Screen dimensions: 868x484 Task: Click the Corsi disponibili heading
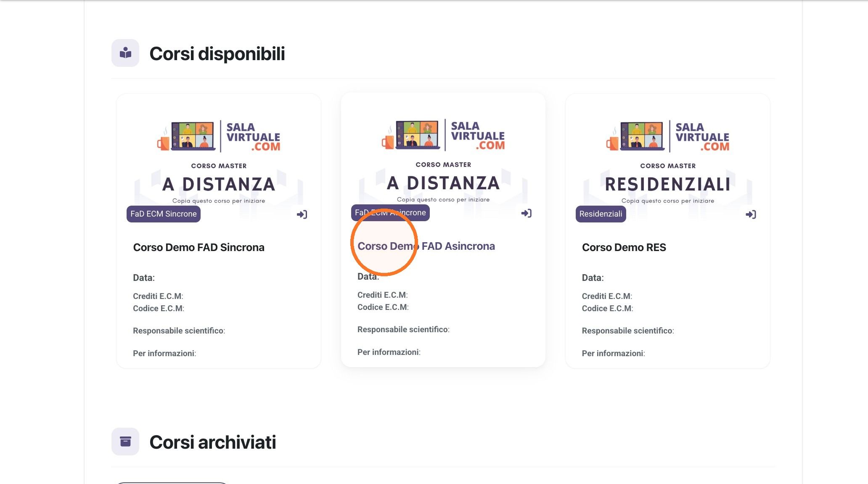click(x=217, y=53)
